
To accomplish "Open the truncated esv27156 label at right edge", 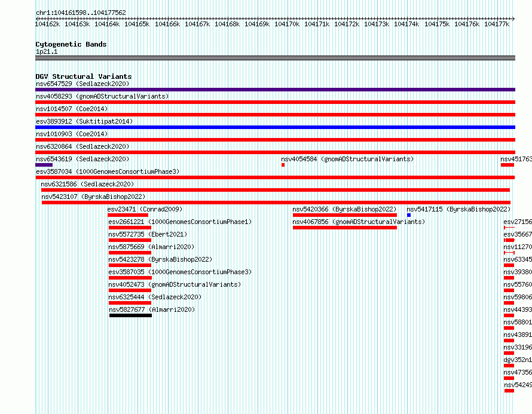I will (x=518, y=222).
